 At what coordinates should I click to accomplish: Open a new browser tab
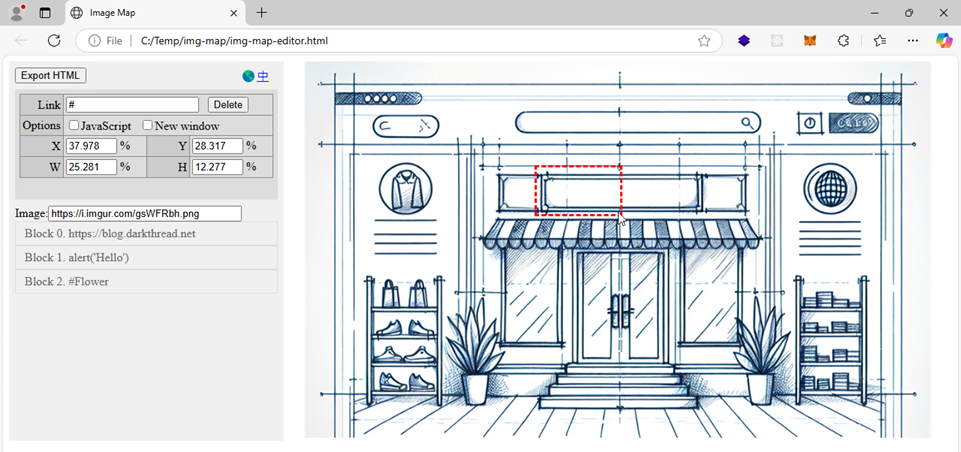(x=262, y=13)
